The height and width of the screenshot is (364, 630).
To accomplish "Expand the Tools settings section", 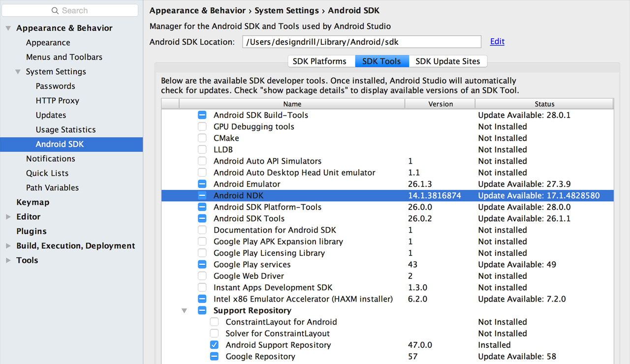I will [8, 260].
